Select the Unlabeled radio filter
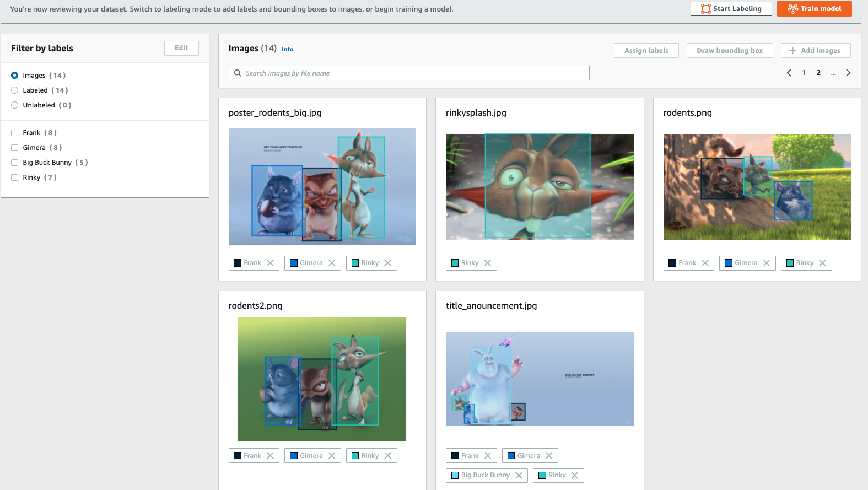This screenshot has width=868, height=490. [15, 105]
